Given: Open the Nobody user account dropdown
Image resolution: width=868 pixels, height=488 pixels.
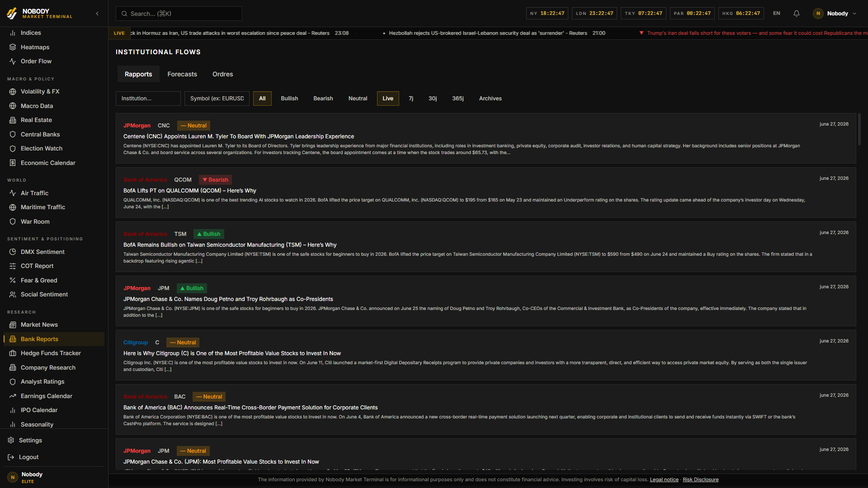Looking at the screenshot, I should click(x=835, y=14).
